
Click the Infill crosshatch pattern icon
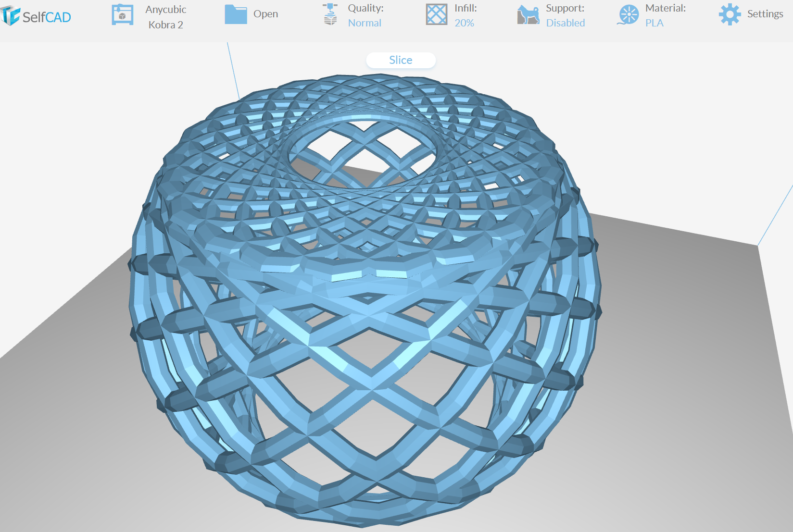coord(437,14)
